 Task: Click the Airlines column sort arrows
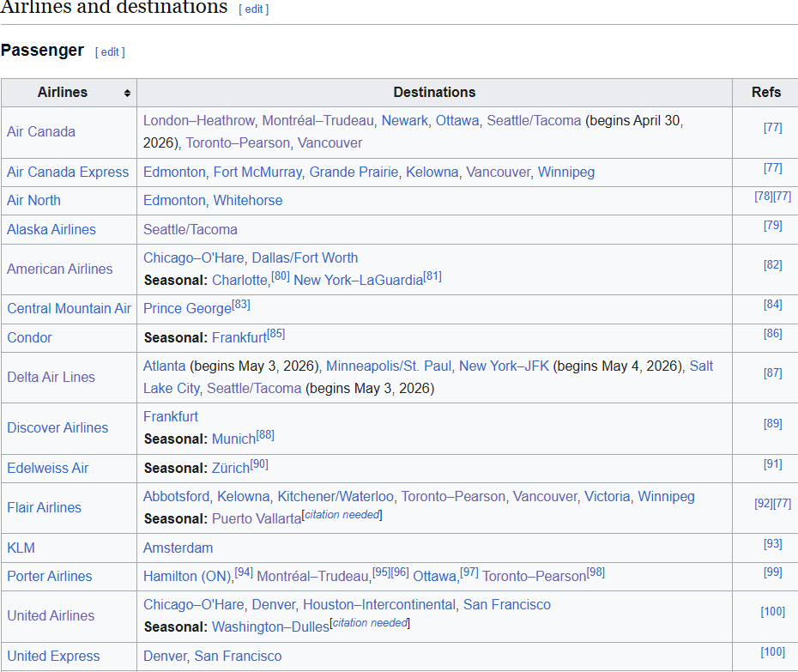[x=127, y=93]
